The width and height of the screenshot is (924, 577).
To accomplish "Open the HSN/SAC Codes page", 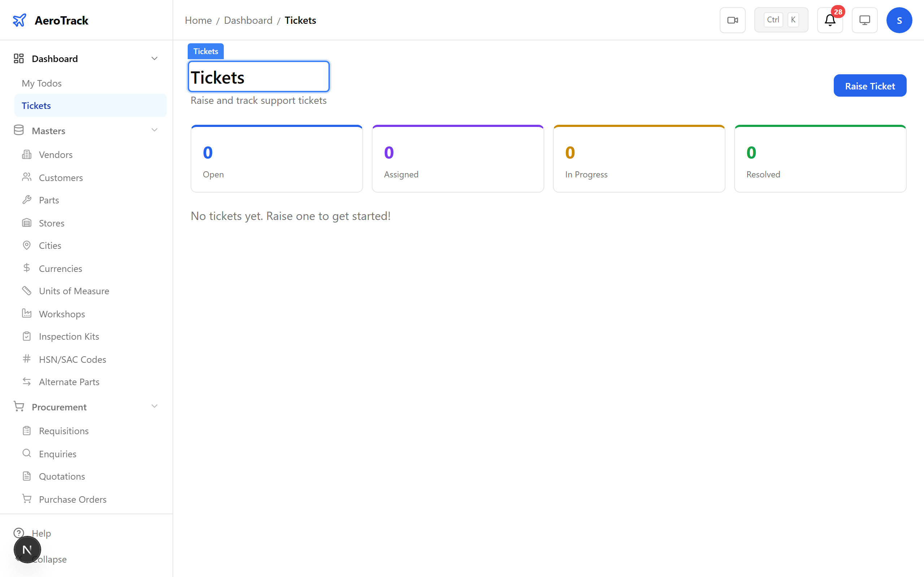I will pyautogui.click(x=73, y=359).
